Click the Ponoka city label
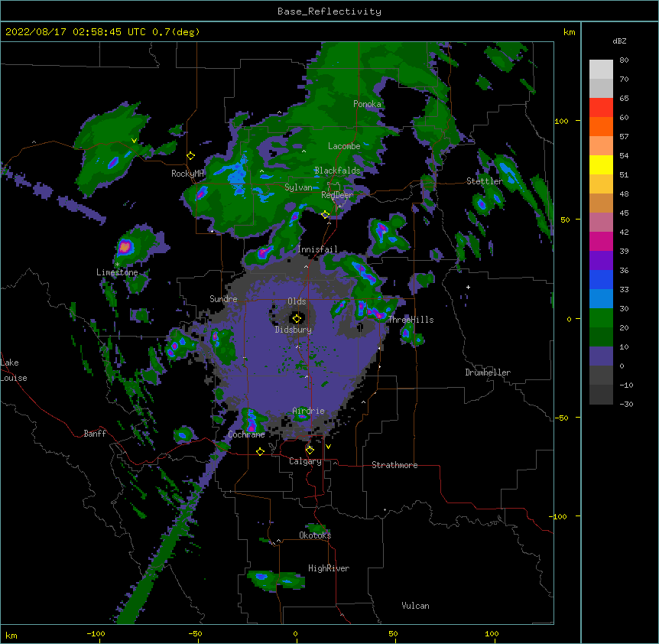 pyautogui.click(x=367, y=104)
